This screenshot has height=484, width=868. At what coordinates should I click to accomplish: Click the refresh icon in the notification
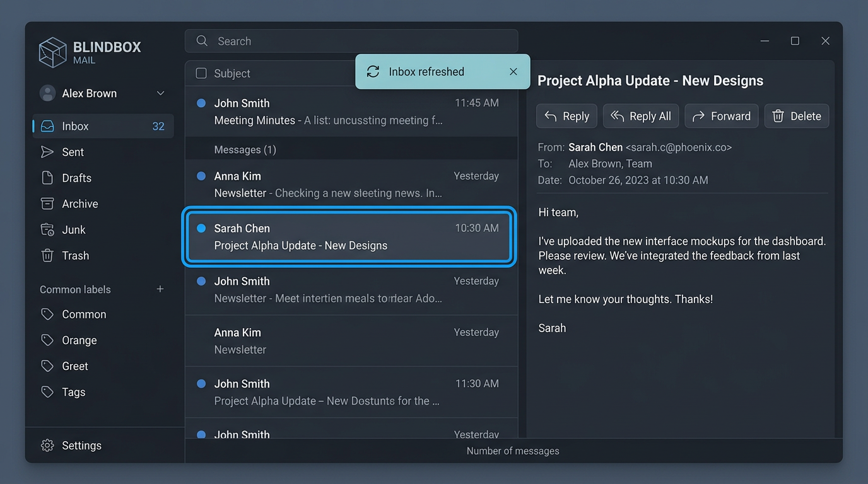pyautogui.click(x=373, y=72)
